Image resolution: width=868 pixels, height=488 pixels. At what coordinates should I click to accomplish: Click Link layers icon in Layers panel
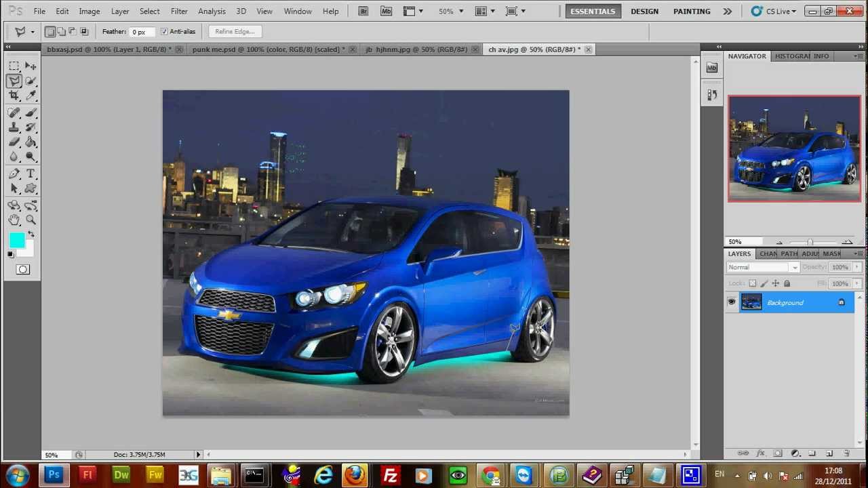(743, 453)
